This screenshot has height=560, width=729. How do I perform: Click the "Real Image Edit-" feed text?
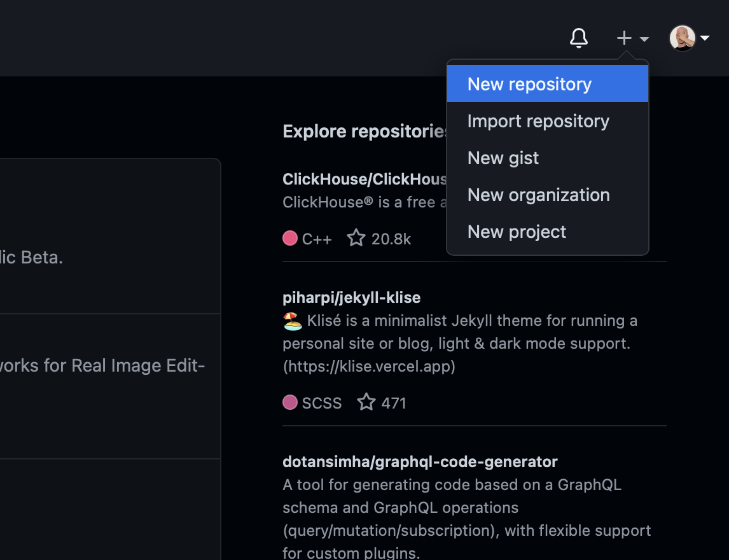(138, 365)
